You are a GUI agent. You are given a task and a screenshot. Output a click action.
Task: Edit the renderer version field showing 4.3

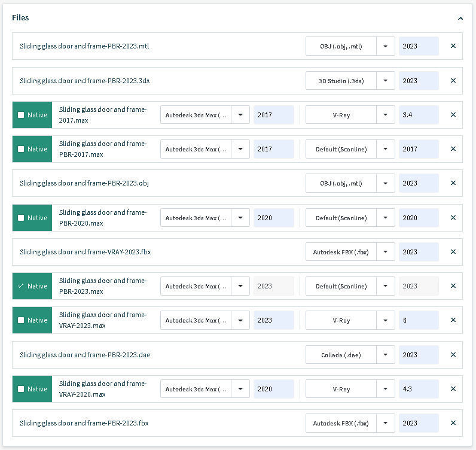tap(418, 389)
